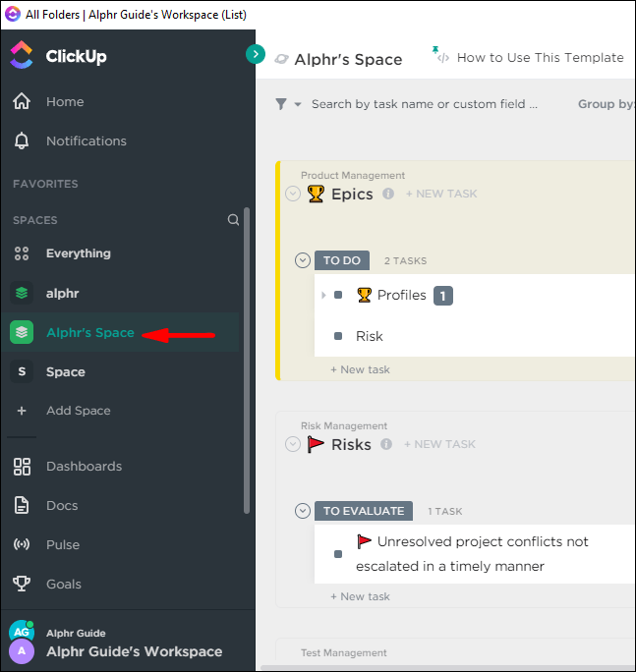Click the Profiles task status square
Screen dimensions: 636x672
tap(338, 295)
